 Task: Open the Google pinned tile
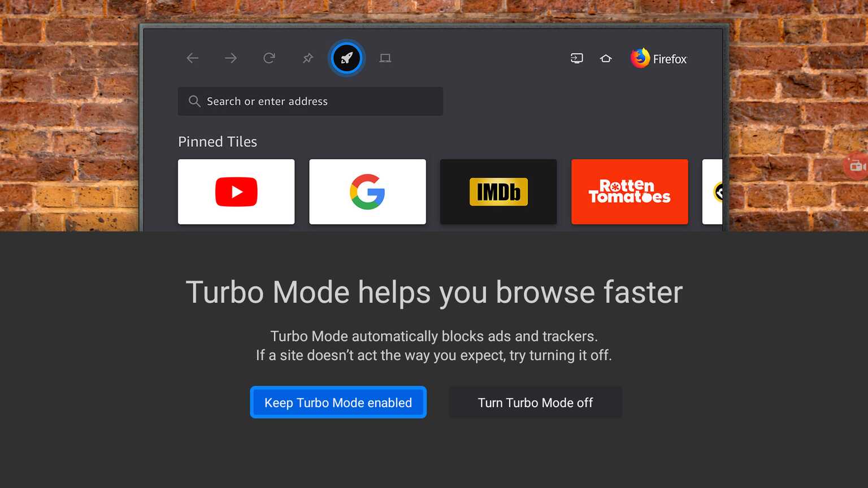pos(367,192)
